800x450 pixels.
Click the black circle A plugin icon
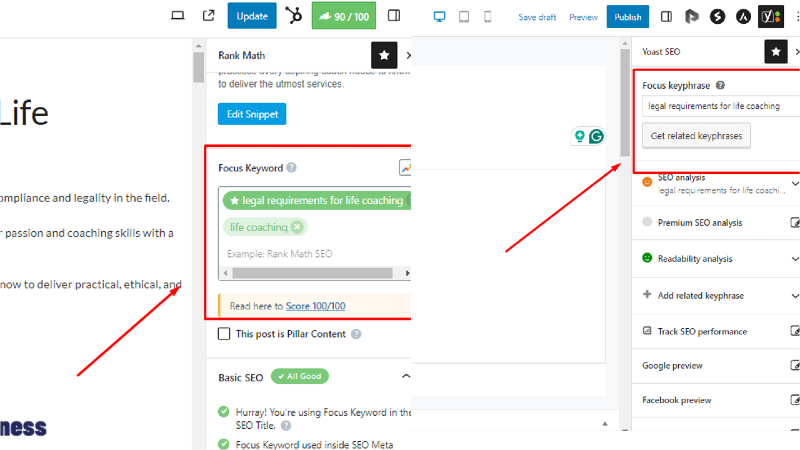click(x=743, y=17)
